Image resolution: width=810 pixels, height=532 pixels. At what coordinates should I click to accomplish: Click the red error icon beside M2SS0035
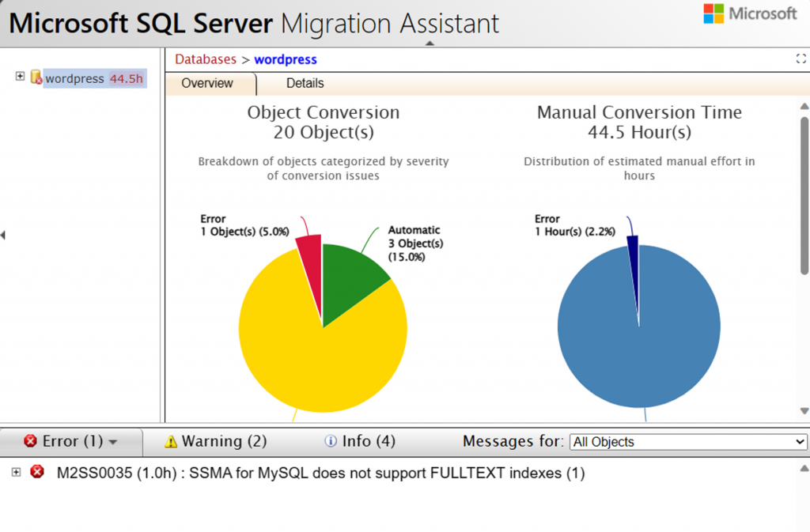pos(37,472)
